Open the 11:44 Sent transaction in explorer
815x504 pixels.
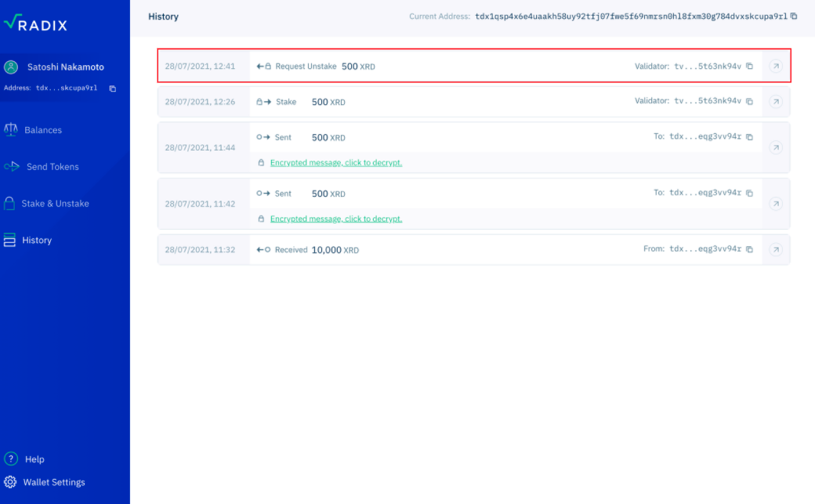(776, 147)
